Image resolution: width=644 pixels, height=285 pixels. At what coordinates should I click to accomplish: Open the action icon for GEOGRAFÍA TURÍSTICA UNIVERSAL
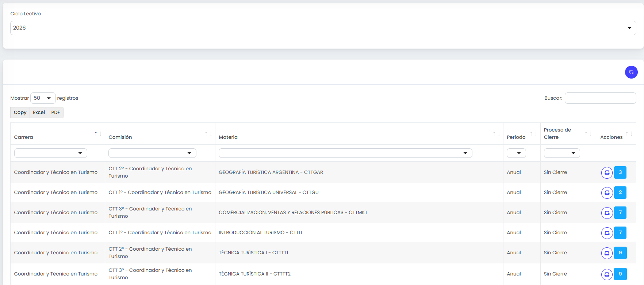(607, 193)
